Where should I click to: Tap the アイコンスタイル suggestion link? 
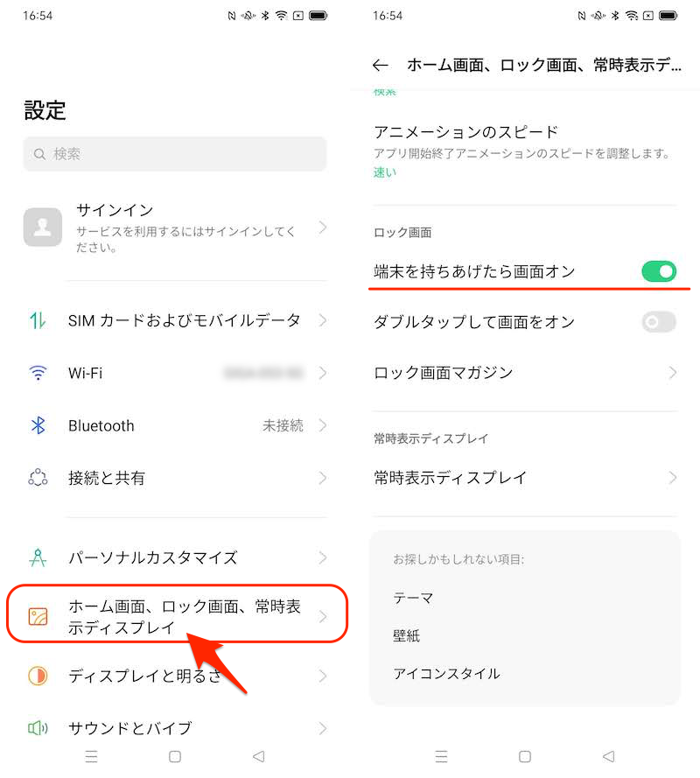tap(446, 674)
